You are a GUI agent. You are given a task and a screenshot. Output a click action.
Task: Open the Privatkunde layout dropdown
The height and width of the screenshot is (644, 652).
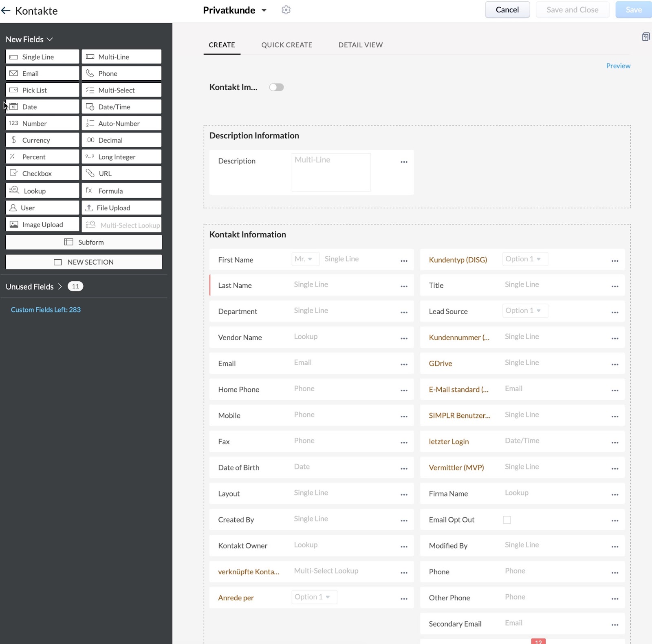[x=235, y=10]
